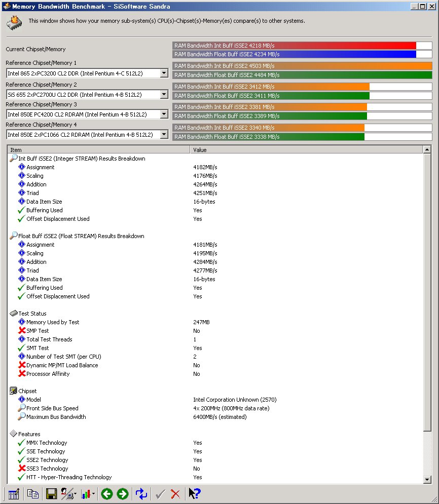Click the bar chart icon
The width and height of the screenshot is (439, 504).
tap(86, 494)
